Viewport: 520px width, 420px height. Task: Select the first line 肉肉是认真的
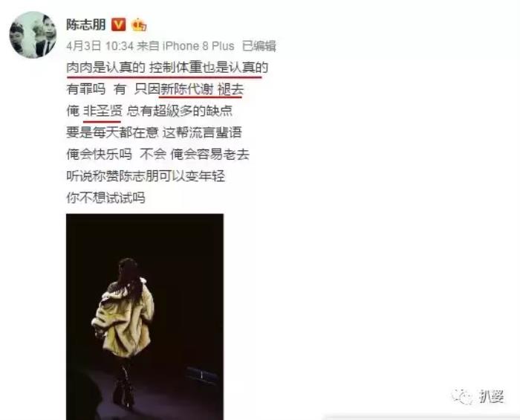(x=105, y=68)
